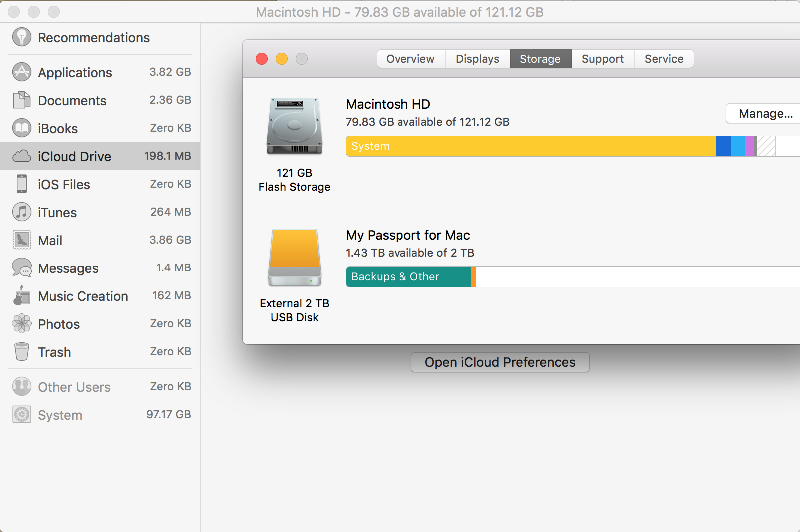Click the Music Creation guitar icon

click(x=22, y=296)
